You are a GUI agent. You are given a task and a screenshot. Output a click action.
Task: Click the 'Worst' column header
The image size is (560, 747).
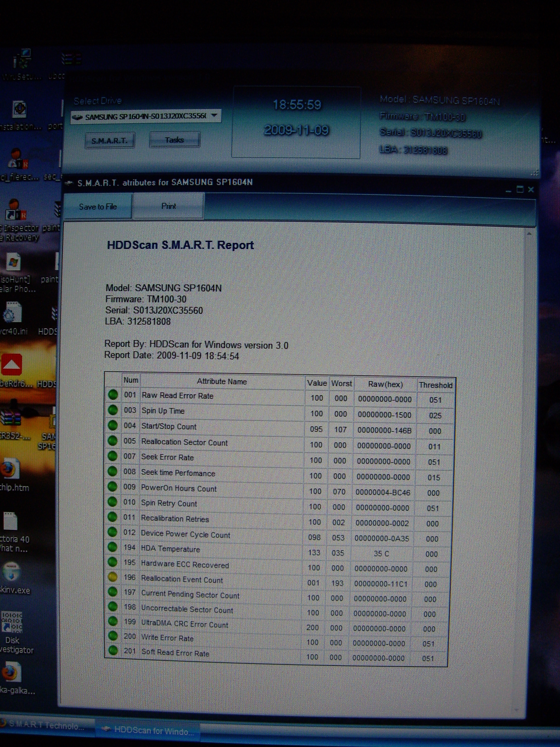[x=341, y=383]
